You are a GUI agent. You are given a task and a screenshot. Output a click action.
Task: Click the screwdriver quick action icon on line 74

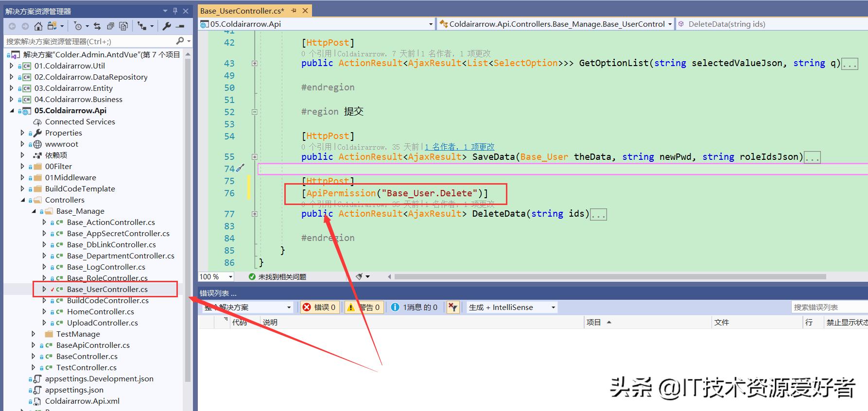(240, 169)
